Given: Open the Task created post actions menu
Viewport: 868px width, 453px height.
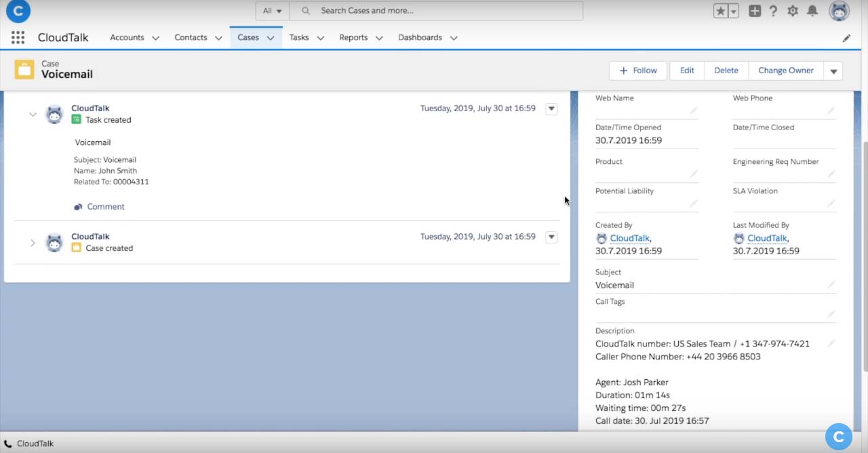Looking at the screenshot, I should click(551, 109).
